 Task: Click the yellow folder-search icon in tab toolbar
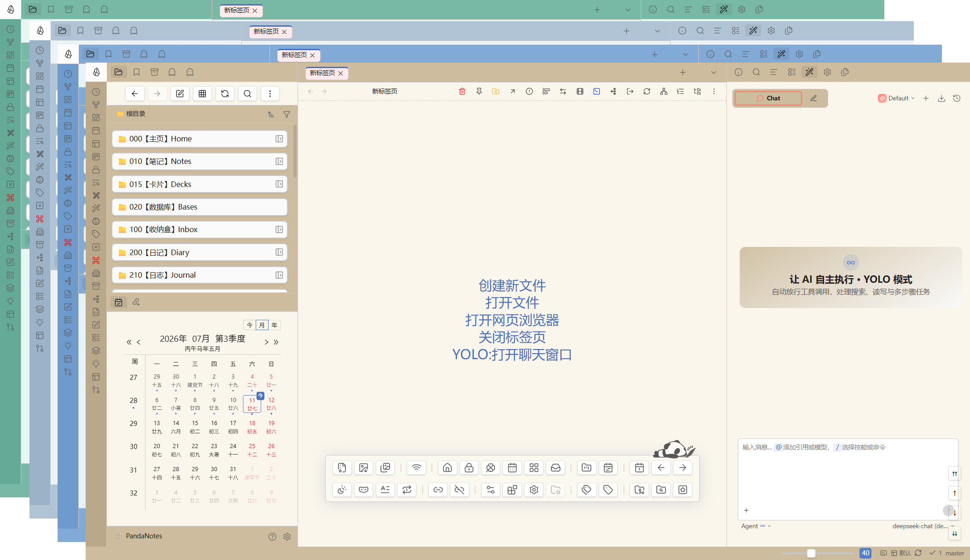pos(496,91)
